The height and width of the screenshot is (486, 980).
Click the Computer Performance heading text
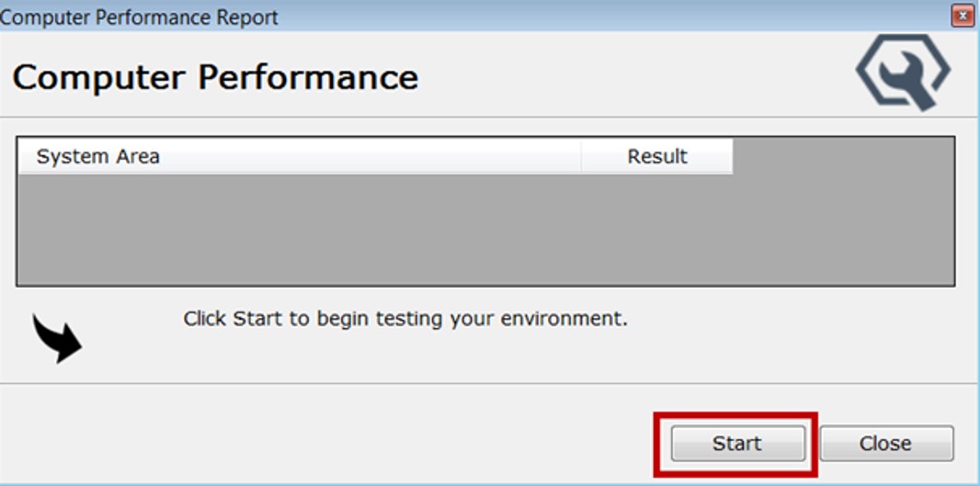coord(215,77)
